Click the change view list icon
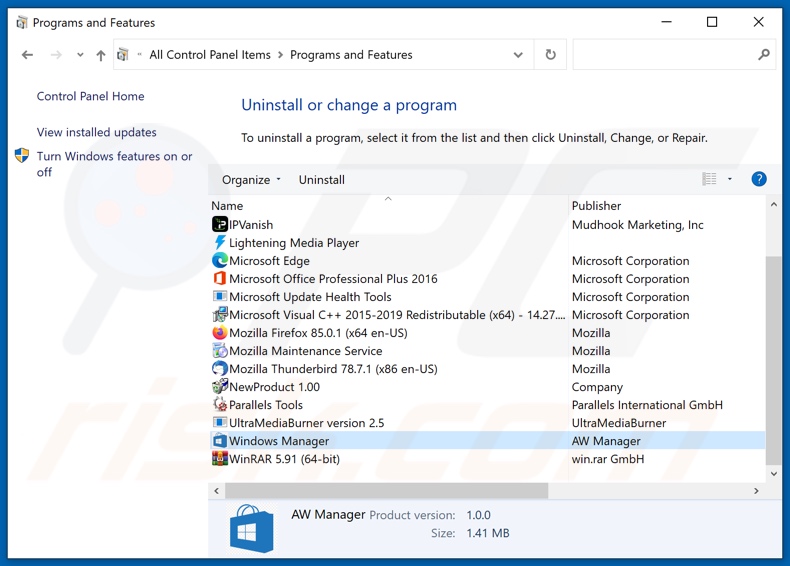 (x=709, y=179)
